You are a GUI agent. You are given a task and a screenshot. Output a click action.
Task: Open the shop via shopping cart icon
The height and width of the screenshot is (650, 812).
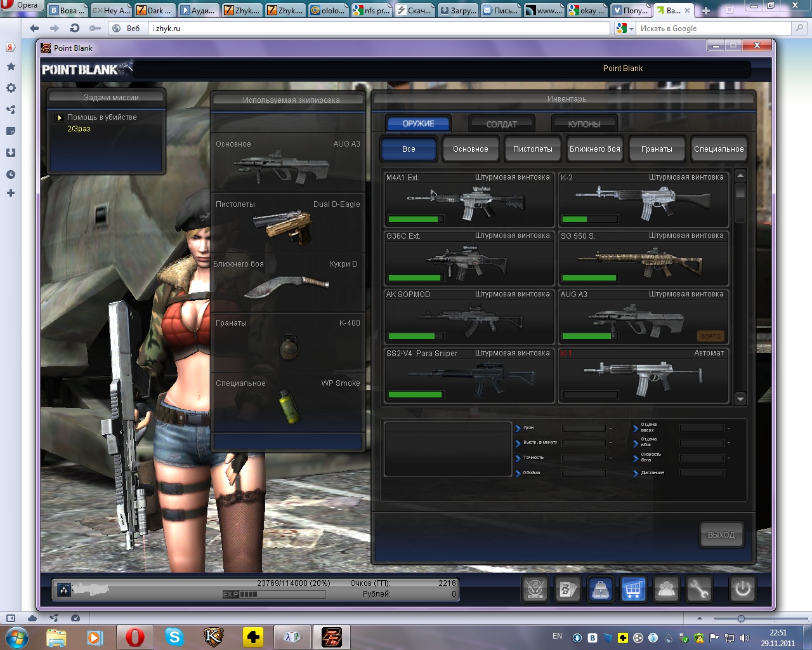(x=633, y=590)
